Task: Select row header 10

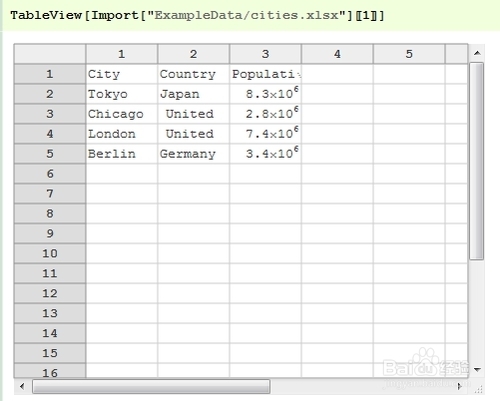Action: [50, 253]
